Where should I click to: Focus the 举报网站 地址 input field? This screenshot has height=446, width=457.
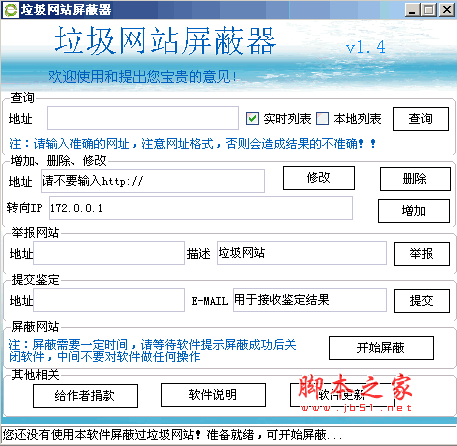coord(109,253)
